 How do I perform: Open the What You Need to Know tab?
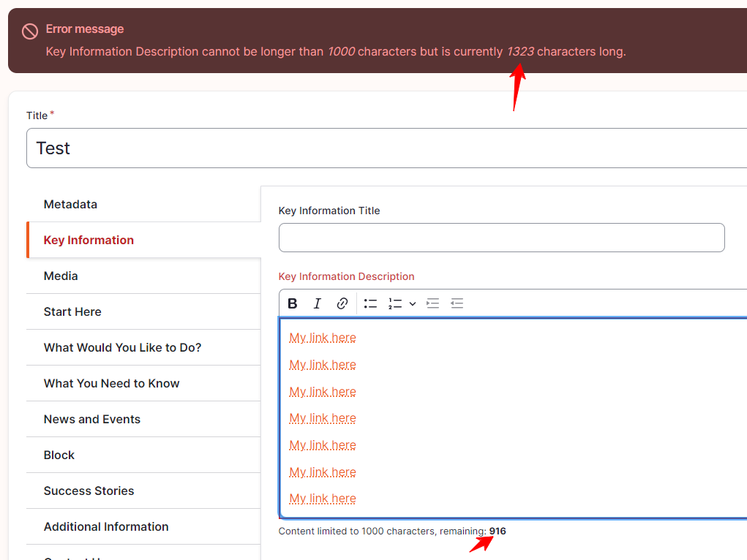point(111,383)
